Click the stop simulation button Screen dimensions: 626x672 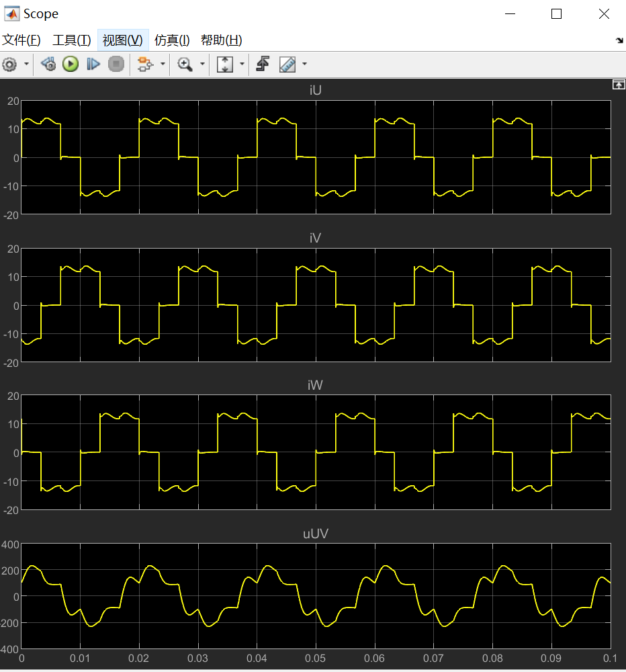[116, 65]
